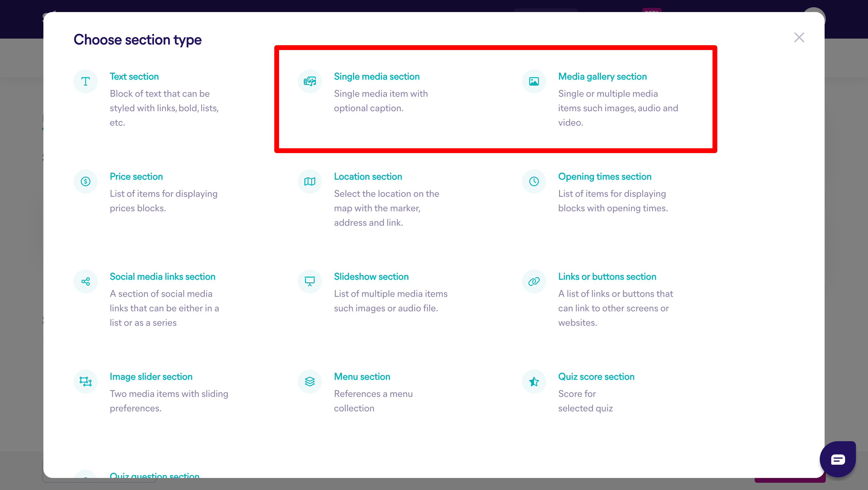This screenshot has height=490, width=868.
Task: Pick the Slideshow section heading link
Action: pyautogui.click(x=371, y=276)
